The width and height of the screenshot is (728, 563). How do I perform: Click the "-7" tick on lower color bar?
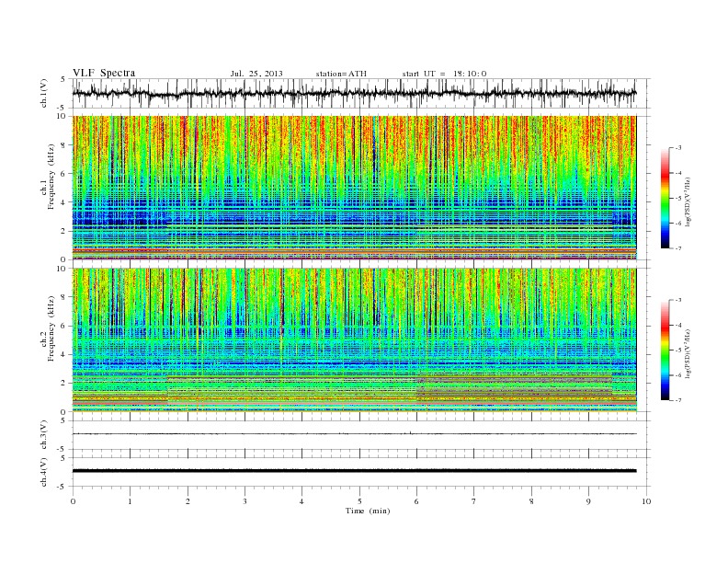click(677, 400)
